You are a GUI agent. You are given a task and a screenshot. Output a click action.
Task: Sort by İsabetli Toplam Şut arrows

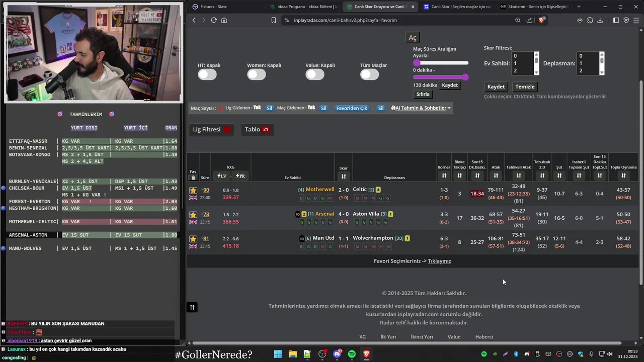click(579, 175)
